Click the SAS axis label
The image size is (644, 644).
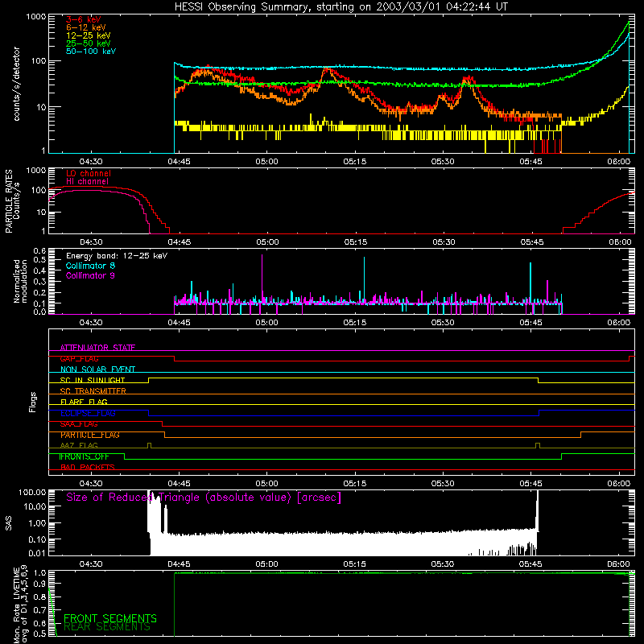pos(8,524)
